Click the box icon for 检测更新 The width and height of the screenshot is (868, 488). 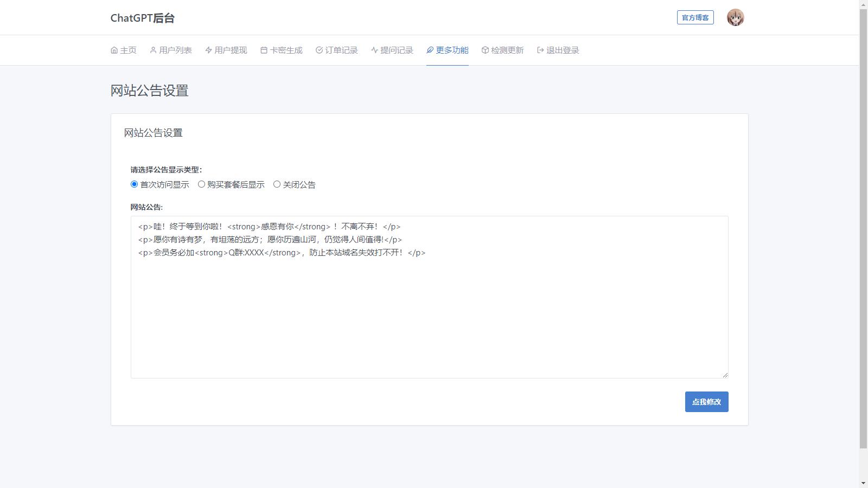point(485,50)
